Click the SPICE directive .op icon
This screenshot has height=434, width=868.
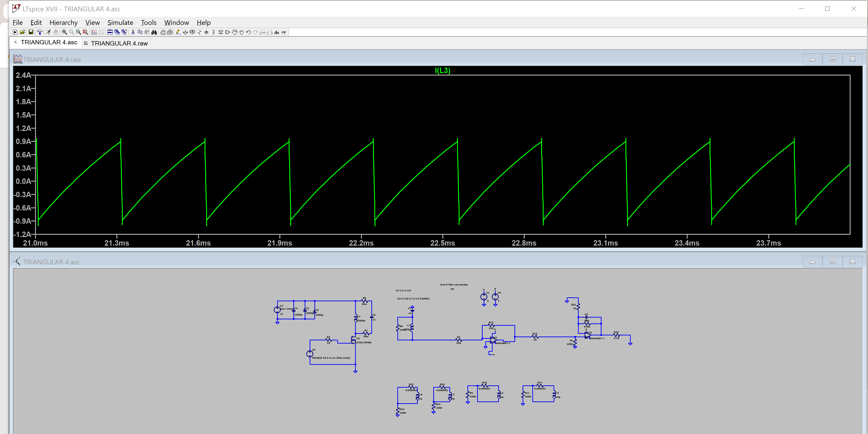pos(284,32)
